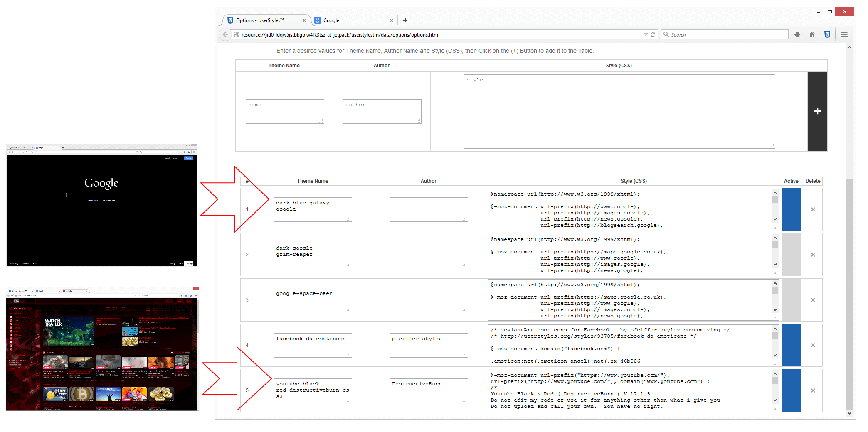
Task: Click the CSS scrollbar down arrow in row 5
Action: click(775, 400)
